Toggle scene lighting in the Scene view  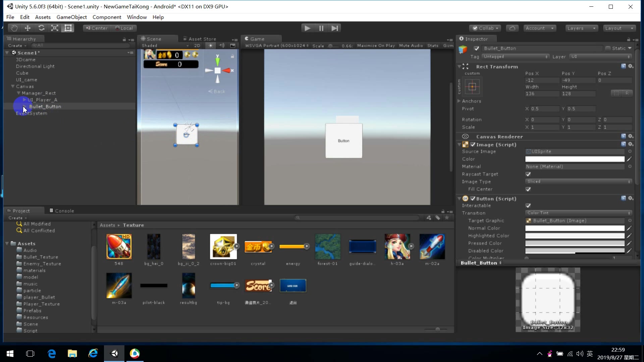[x=210, y=45]
